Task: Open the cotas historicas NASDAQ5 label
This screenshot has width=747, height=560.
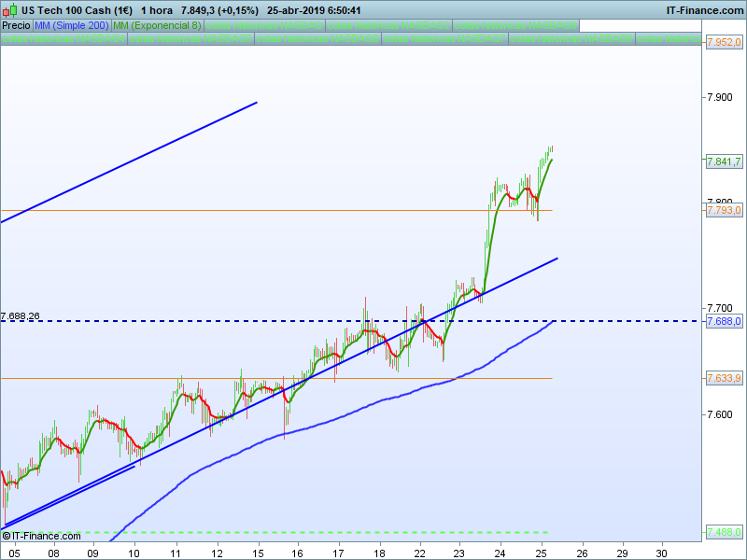Action: [190, 38]
